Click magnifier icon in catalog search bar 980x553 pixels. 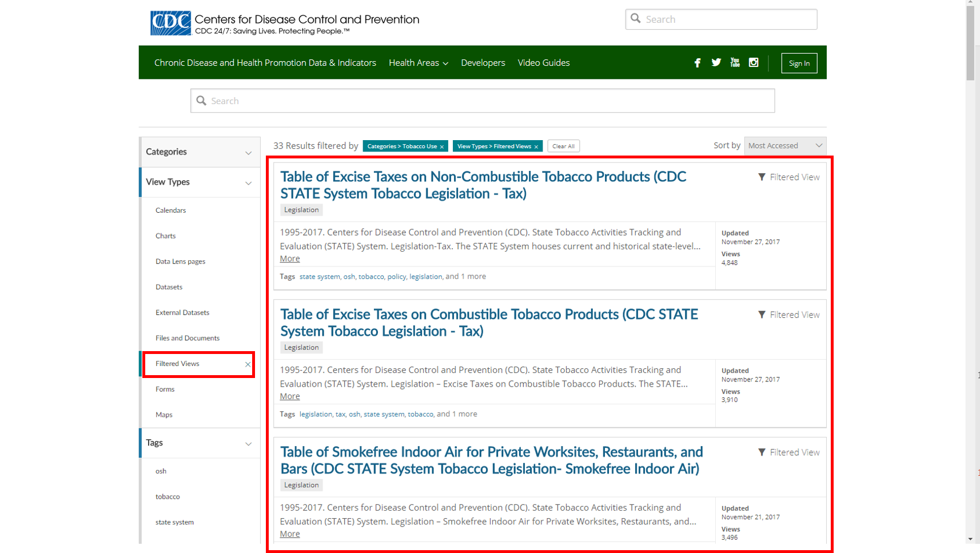(201, 101)
